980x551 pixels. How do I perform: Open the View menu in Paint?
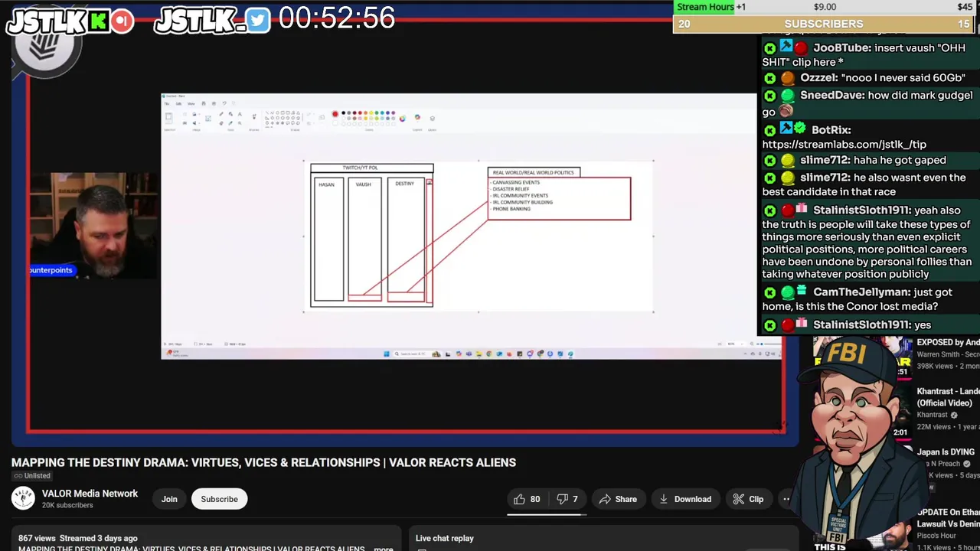coord(191,103)
